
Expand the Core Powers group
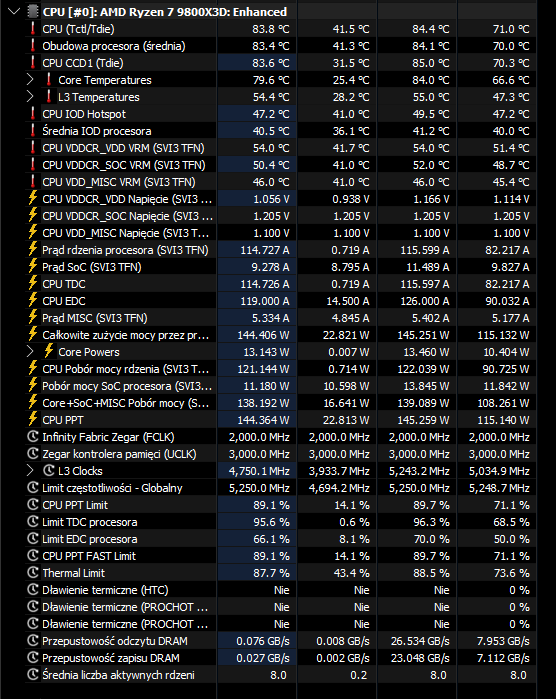[30, 352]
